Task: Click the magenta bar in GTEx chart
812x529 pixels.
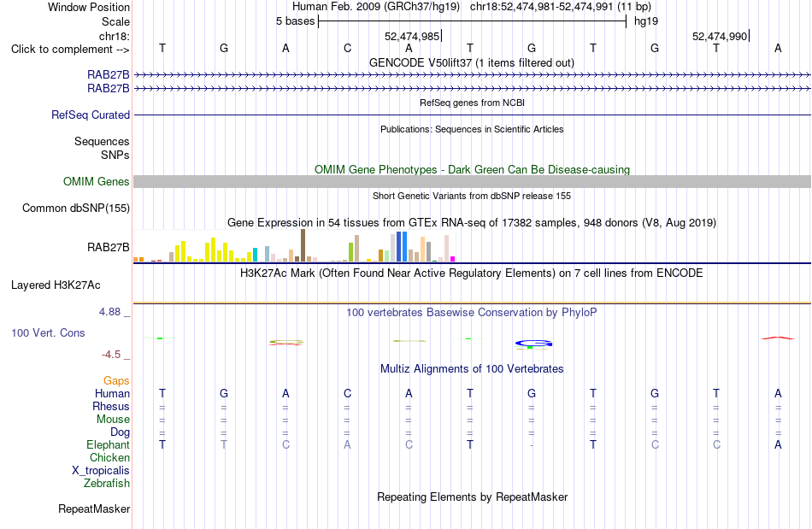Action: tap(453, 259)
